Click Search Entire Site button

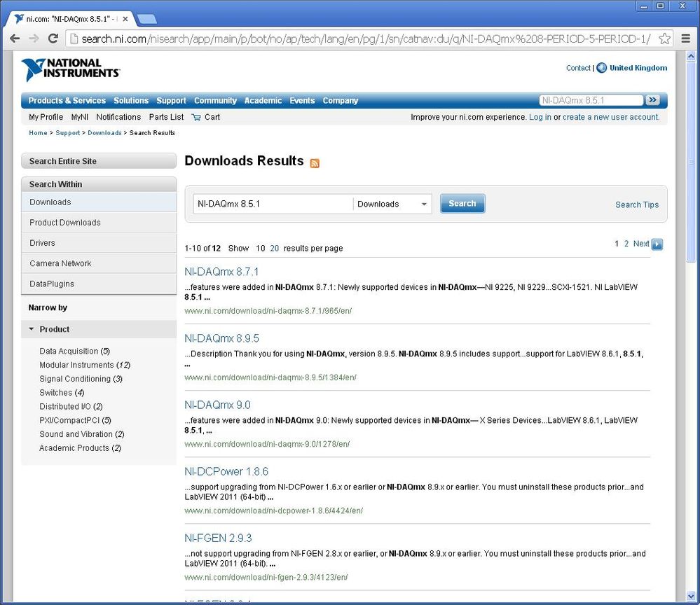(99, 161)
